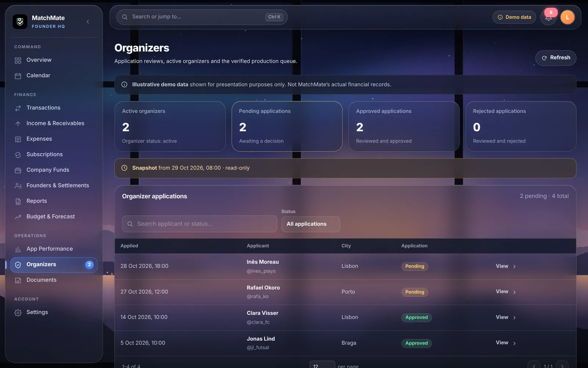Open App Performance page

54,249
